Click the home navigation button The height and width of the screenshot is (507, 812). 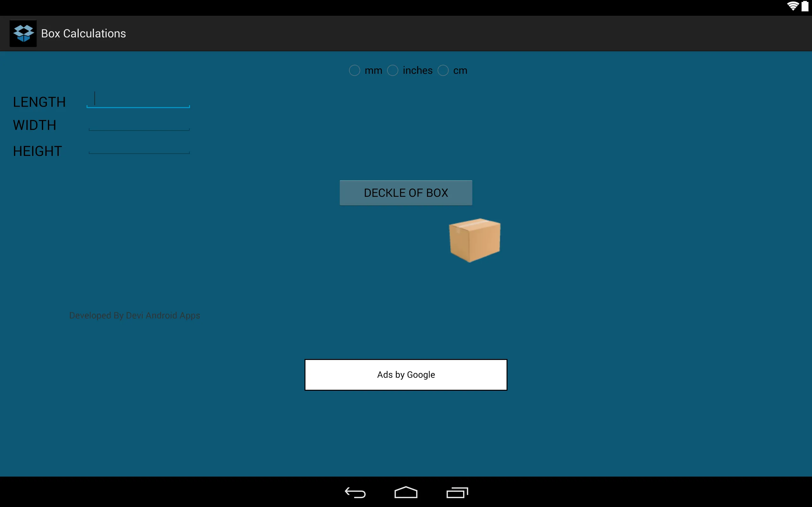pyautogui.click(x=406, y=492)
